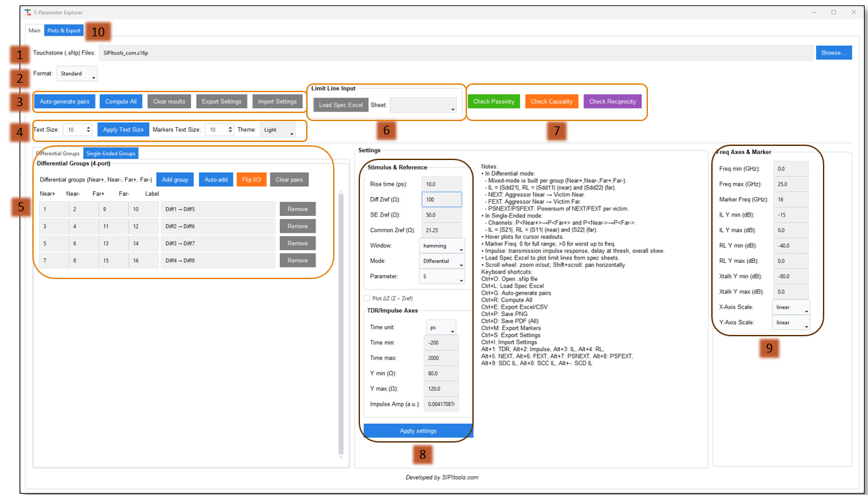Screen dimensions: 868x495
Task: Open the X-Axis Scale dropdown
Action: [791, 307]
